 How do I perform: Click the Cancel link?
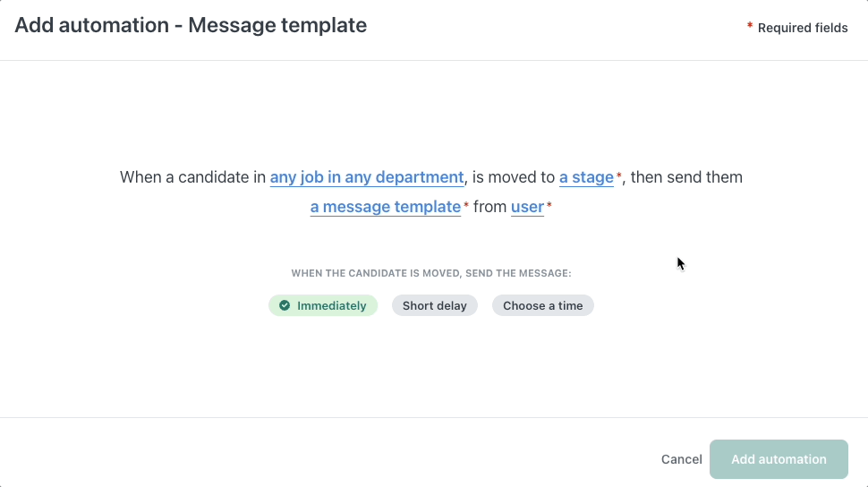pyautogui.click(x=681, y=459)
